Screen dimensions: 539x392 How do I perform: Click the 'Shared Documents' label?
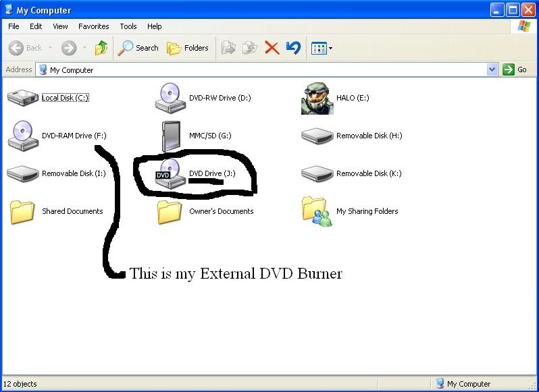[x=72, y=211]
